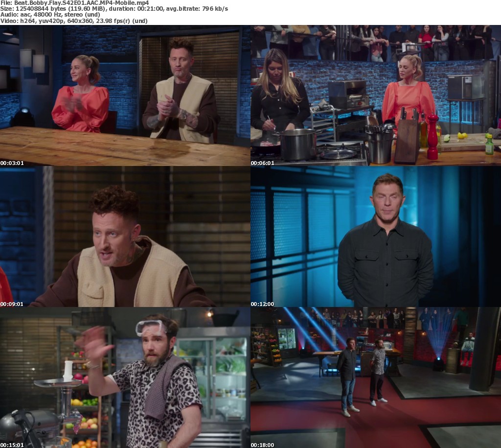
Task: Select the leopard-print shirt chef thumbnail
Action: [125, 377]
